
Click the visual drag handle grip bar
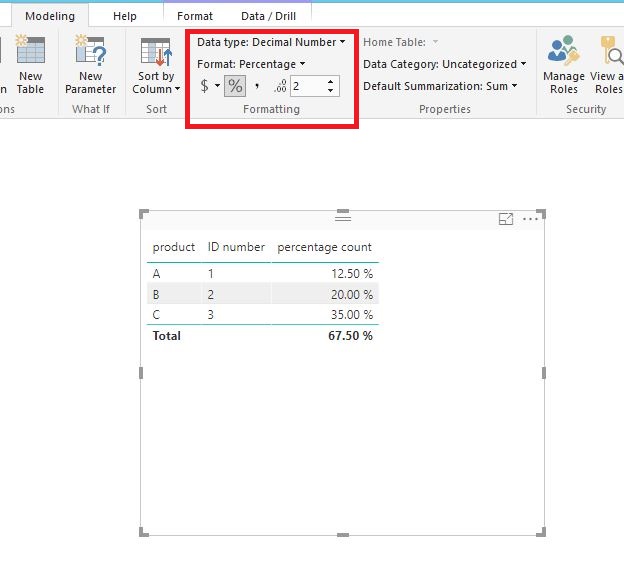click(x=343, y=218)
